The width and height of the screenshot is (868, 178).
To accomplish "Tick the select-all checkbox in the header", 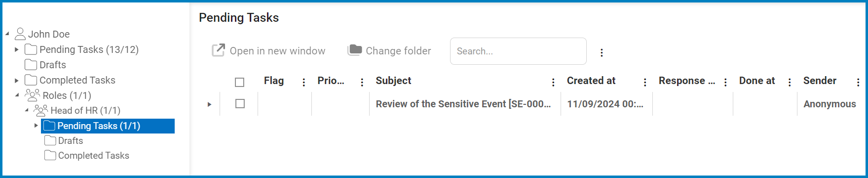I will [240, 82].
